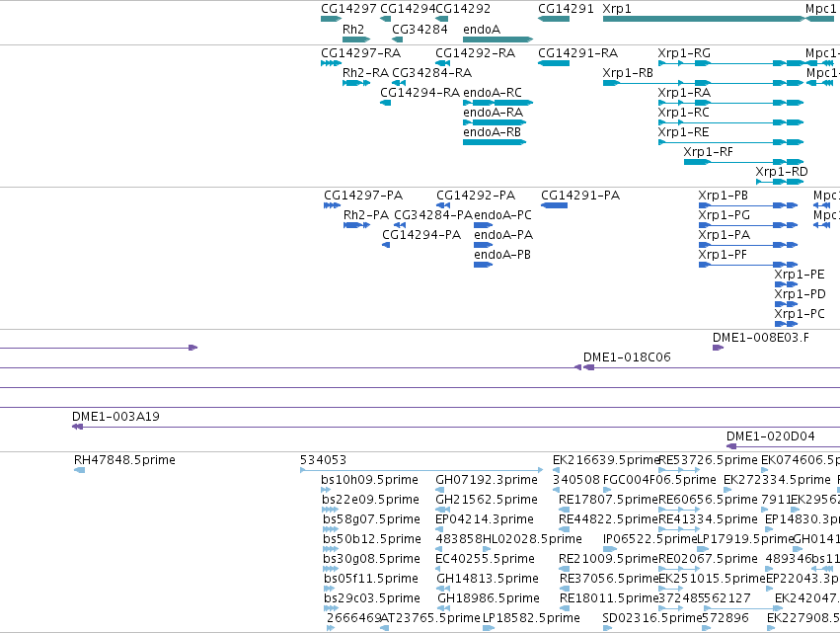Click the CG14291-PA protein glyph bar
The width and height of the screenshot is (840, 633).
(x=554, y=205)
